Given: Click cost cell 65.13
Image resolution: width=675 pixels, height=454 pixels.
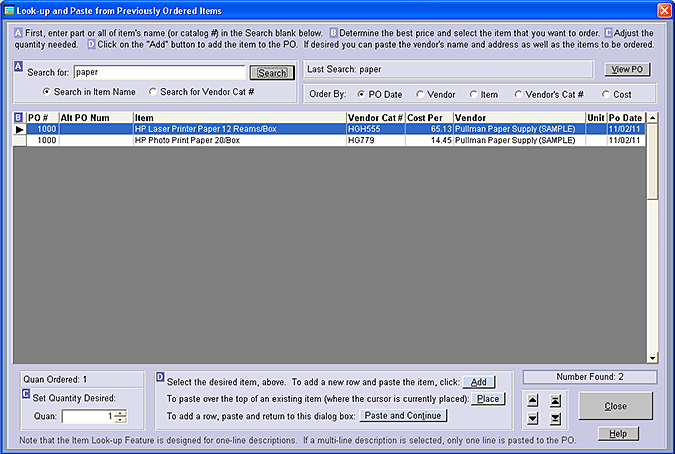Looking at the screenshot, I should click(x=429, y=129).
